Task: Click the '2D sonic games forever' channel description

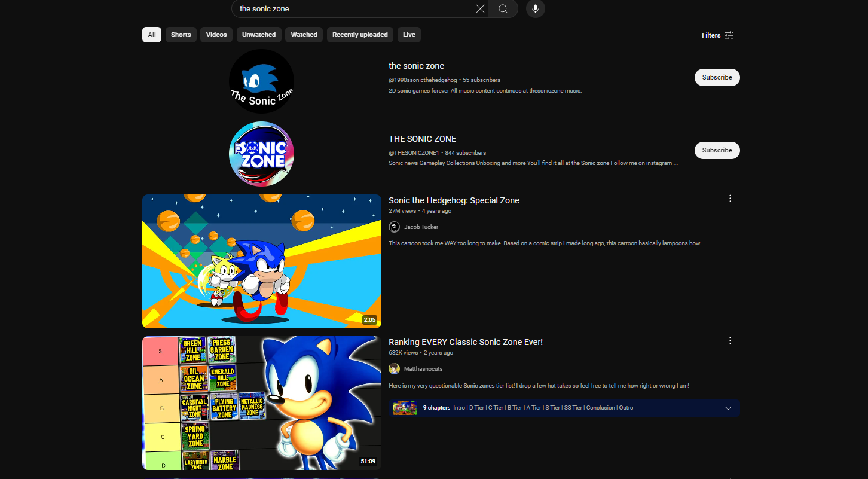Action: click(485, 91)
